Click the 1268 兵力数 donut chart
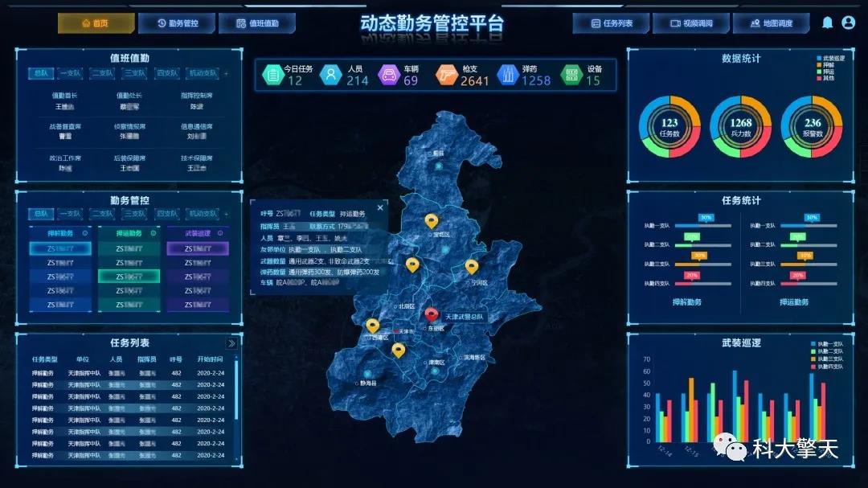This screenshot has height=488, width=868. [x=741, y=127]
